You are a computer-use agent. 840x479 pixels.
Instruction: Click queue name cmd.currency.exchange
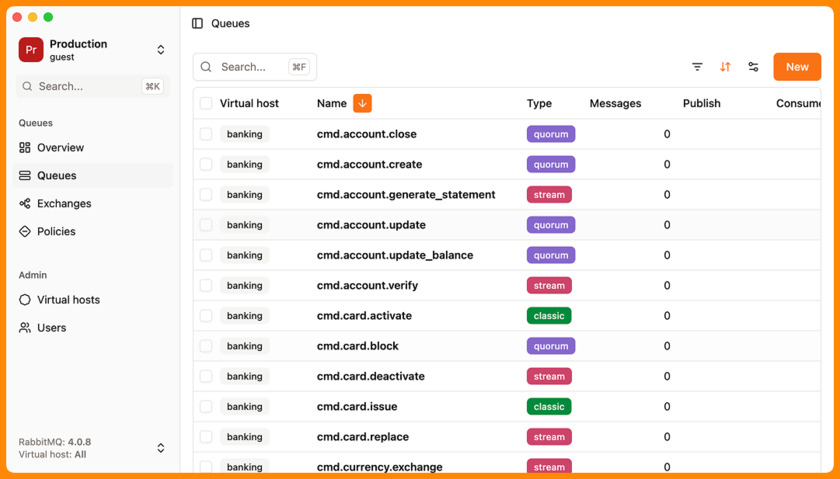pyautogui.click(x=380, y=467)
